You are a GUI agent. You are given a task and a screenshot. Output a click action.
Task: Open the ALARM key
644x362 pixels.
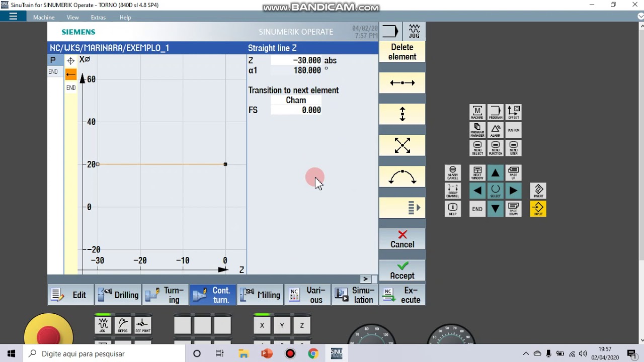[496, 130]
